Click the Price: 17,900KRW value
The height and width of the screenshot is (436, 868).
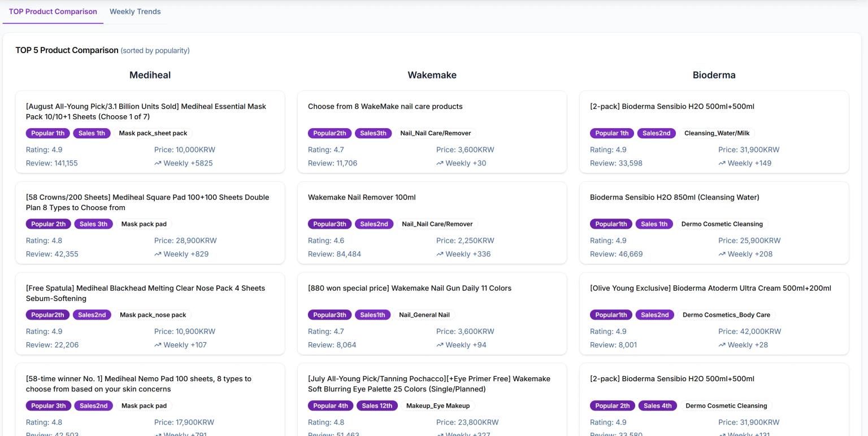(x=184, y=422)
